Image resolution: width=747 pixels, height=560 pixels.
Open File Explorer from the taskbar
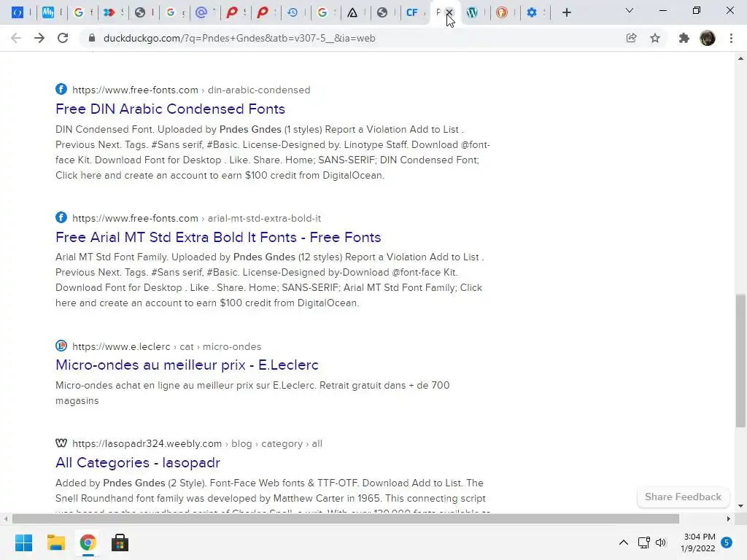55,542
